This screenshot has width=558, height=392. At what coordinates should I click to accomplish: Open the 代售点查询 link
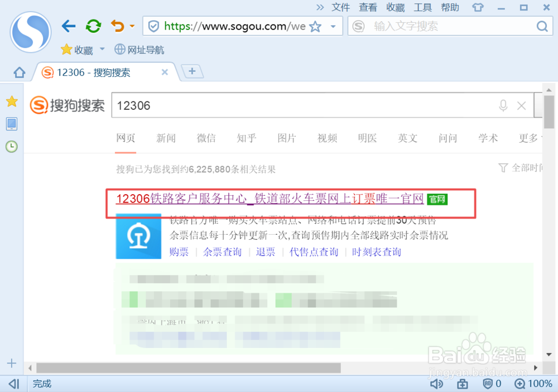(314, 252)
